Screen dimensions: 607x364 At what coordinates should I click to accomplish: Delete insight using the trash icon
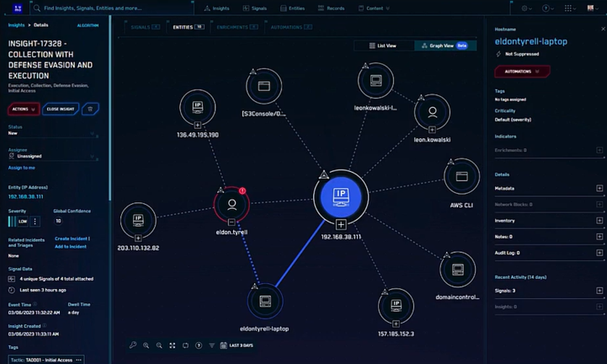(90, 109)
